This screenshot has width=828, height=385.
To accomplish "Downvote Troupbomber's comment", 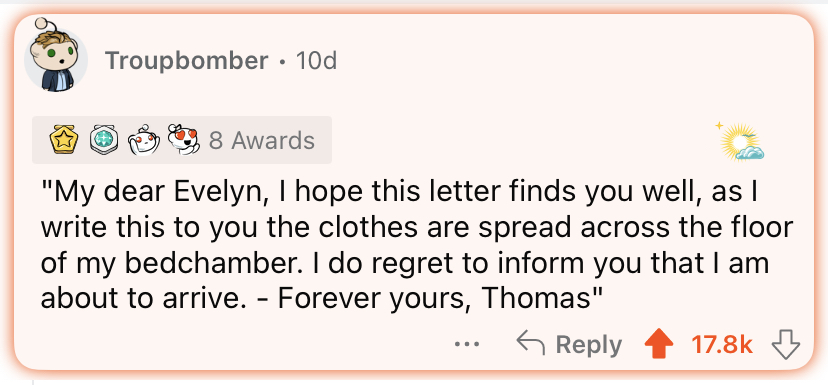I will tap(786, 345).
